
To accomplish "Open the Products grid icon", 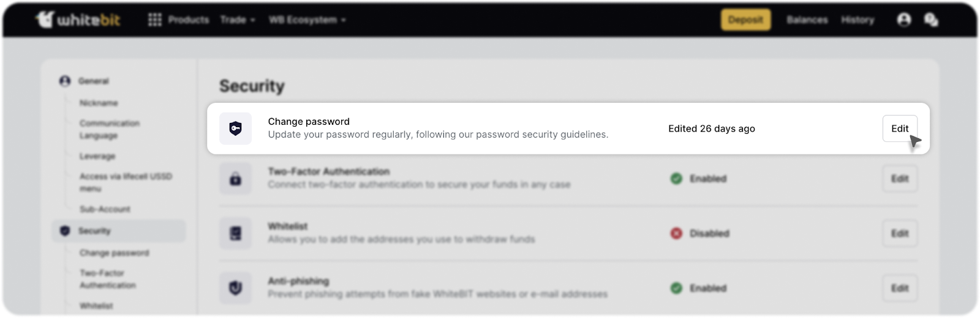I will 155,20.
